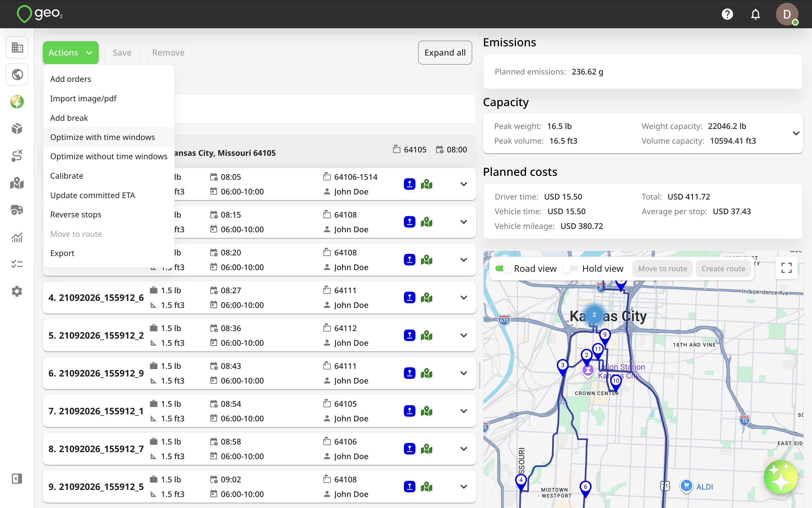Choose Reverse stops in Actions menu

coord(109,214)
